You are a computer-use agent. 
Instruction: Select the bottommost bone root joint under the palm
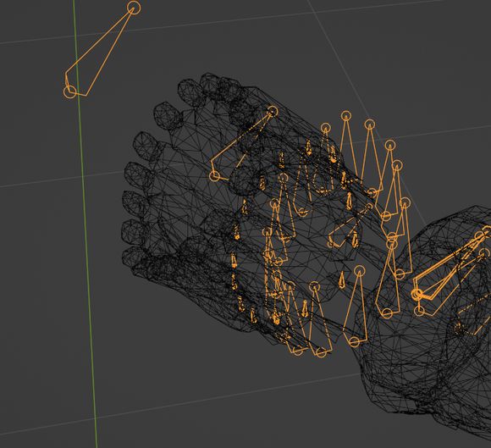tap(322, 352)
